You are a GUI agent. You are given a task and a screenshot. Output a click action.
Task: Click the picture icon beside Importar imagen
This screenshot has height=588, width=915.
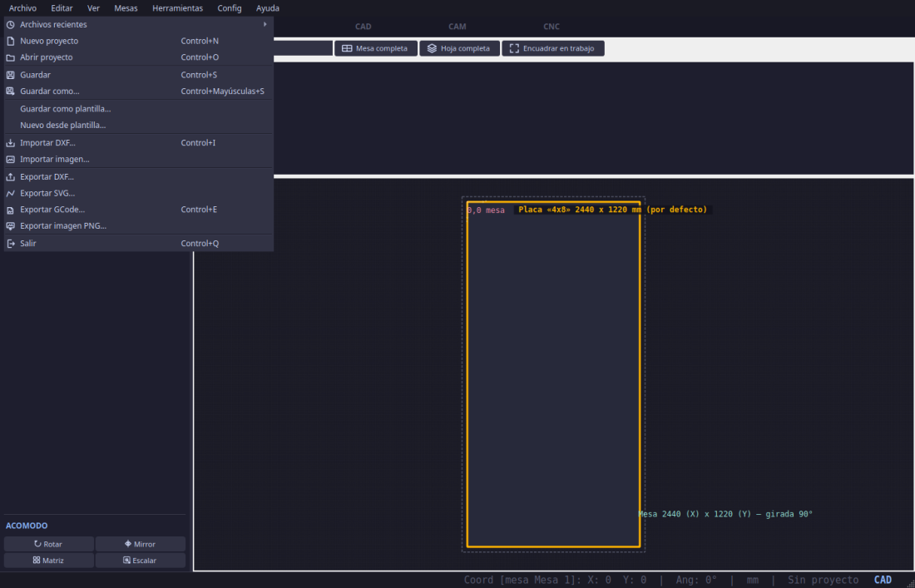(x=11, y=159)
